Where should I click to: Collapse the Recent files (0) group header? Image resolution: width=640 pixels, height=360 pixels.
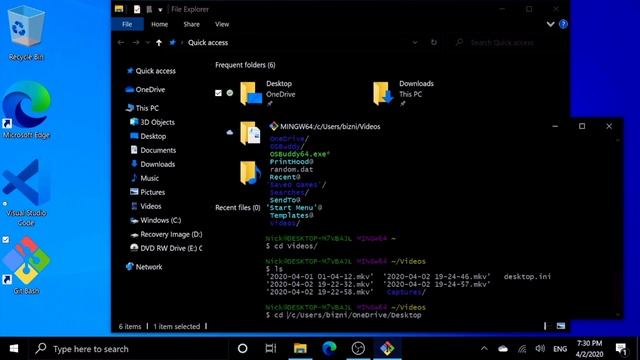coord(238,208)
